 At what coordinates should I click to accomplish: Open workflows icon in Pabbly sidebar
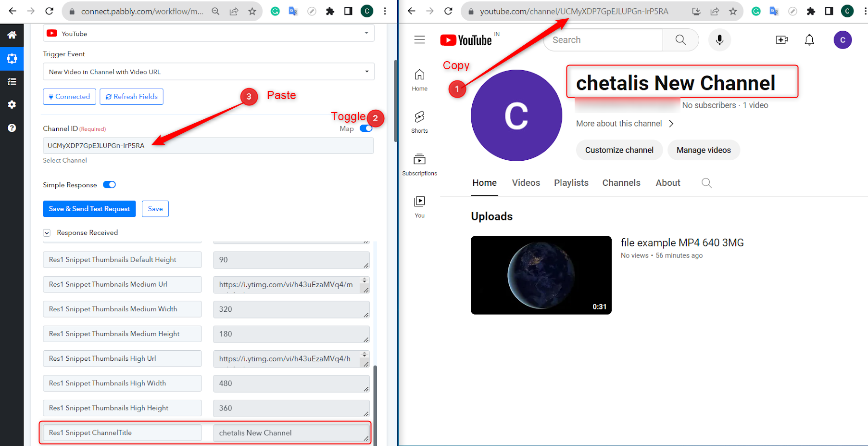coord(12,59)
